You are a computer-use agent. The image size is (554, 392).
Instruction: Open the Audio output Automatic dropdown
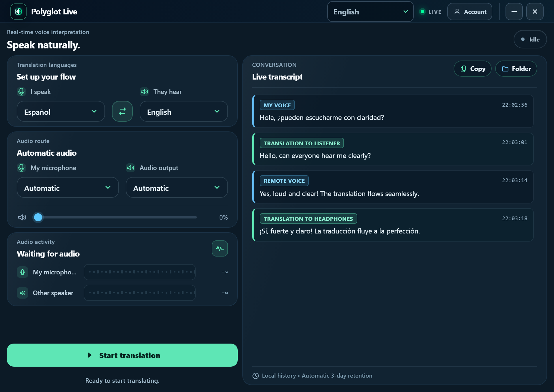(x=177, y=187)
